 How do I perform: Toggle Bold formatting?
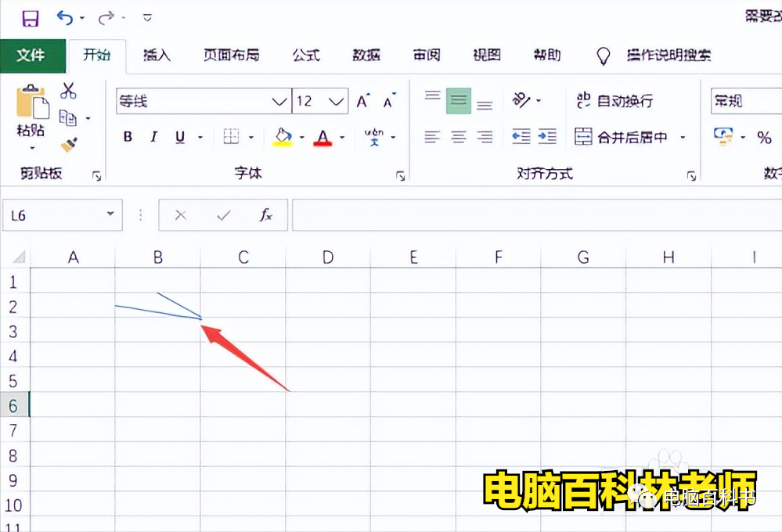pos(128,137)
